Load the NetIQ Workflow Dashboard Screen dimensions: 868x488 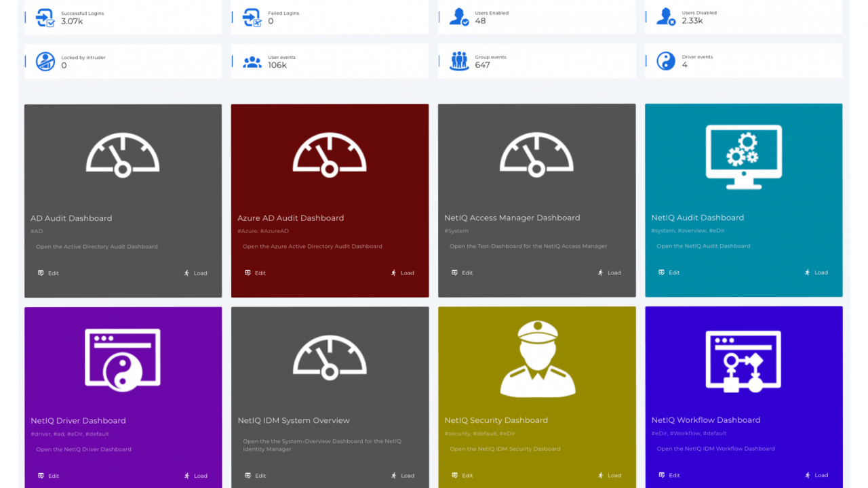[x=816, y=475]
